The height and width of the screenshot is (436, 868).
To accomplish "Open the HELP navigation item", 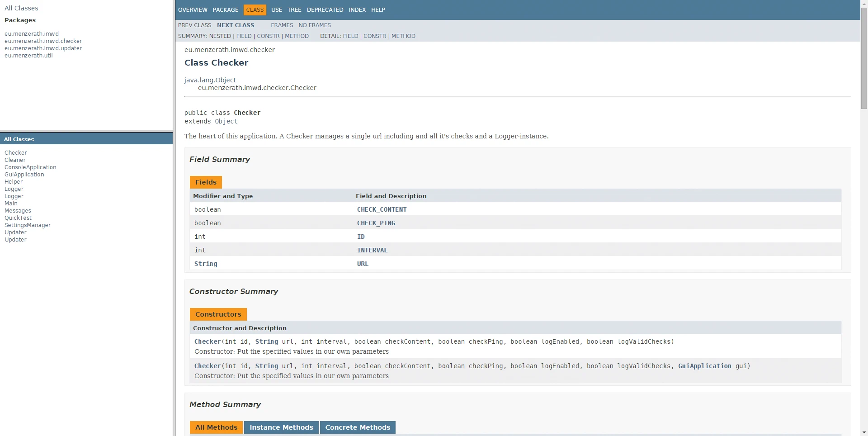I will tap(378, 9).
